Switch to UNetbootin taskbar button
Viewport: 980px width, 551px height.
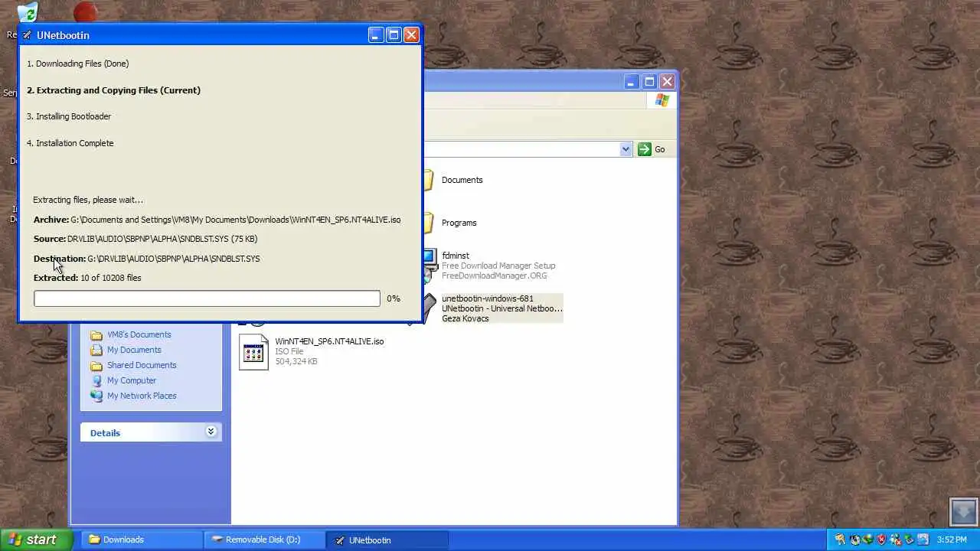pyautogui.click(x=387, y=540)
